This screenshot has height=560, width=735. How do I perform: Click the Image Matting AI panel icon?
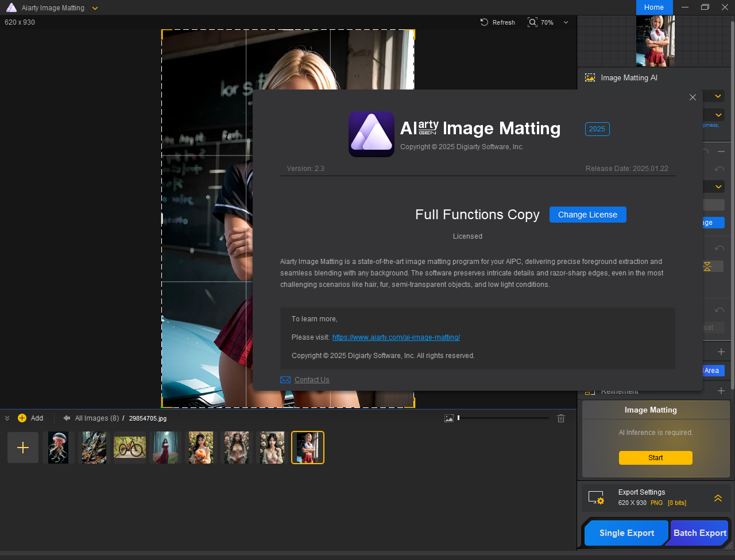pos(590,77)
